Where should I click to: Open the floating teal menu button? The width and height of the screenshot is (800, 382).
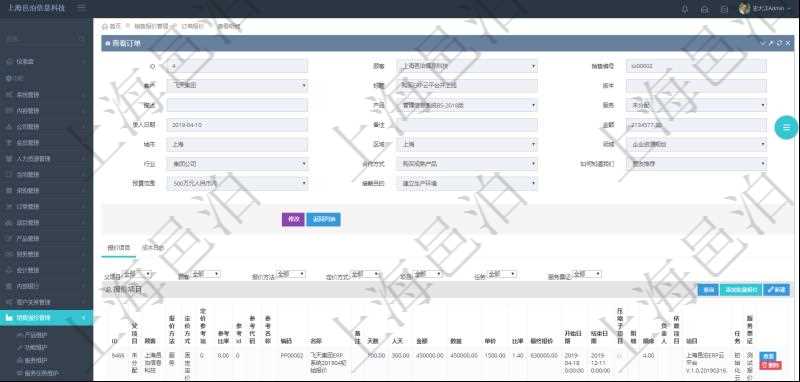coord(786,128)
